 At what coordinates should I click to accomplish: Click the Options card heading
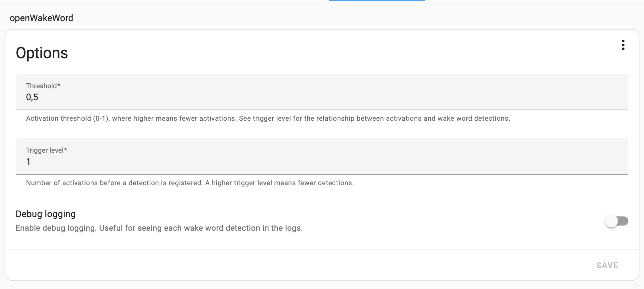point(42,53)
